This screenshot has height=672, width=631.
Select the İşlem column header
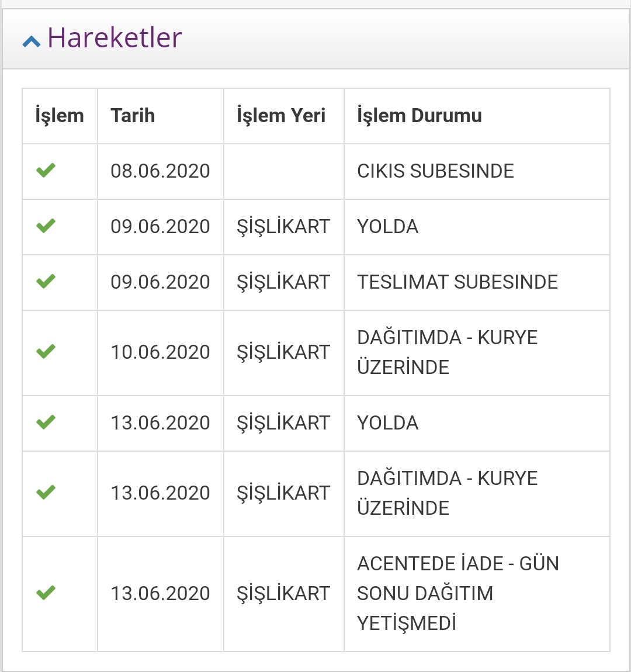(60, 116)
